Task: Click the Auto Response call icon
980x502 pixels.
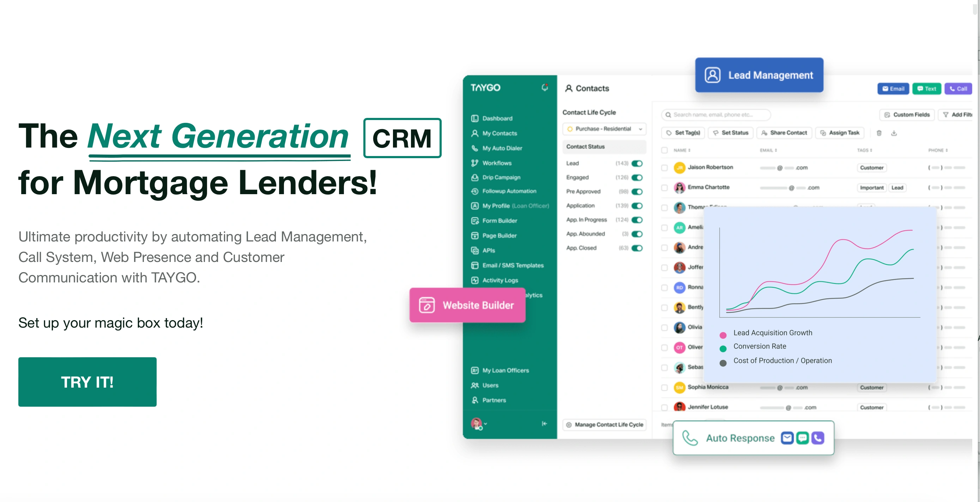Action: pos(819,437)
